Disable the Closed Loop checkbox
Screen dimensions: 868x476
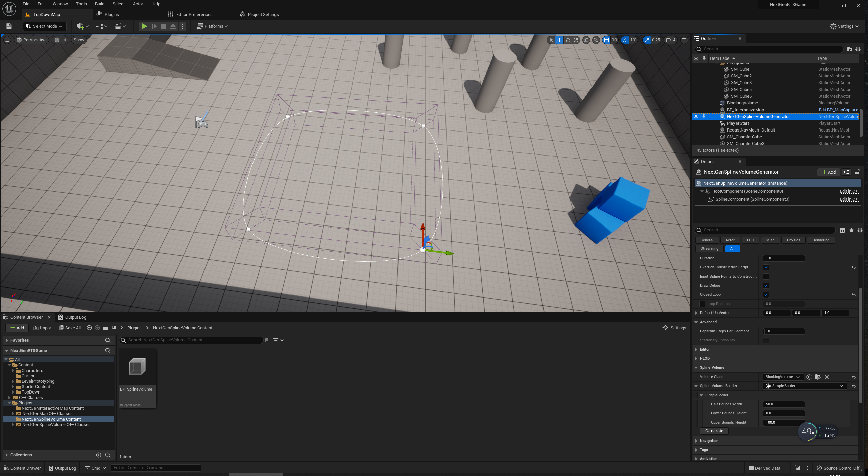tap(766, 295)
